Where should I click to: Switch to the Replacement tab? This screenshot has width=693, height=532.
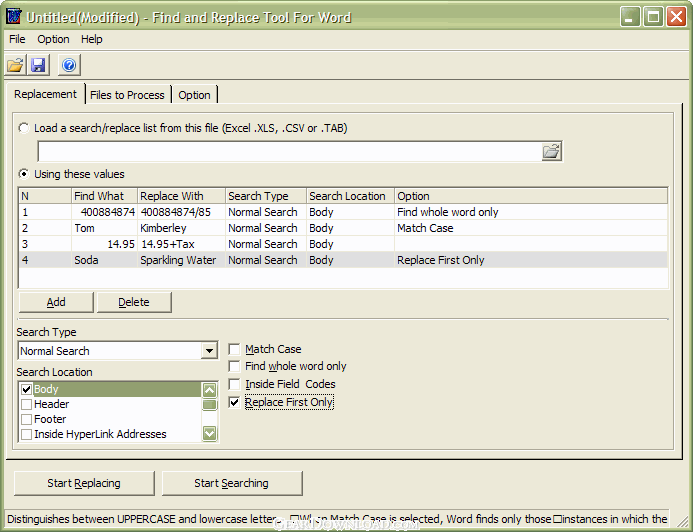[45, 94]
